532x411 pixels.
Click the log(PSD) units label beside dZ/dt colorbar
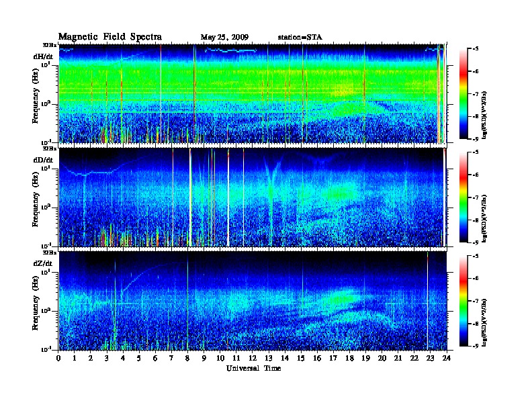point(485,322)
